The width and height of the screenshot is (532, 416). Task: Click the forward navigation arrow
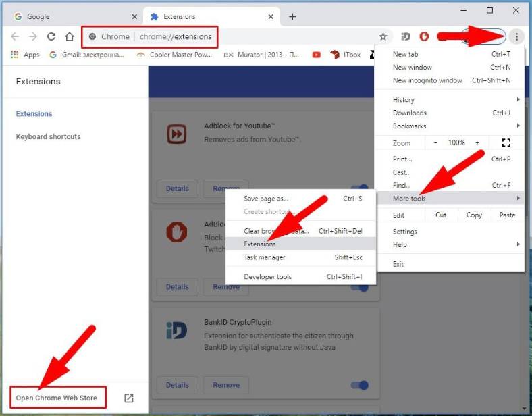tap(33, 36)
